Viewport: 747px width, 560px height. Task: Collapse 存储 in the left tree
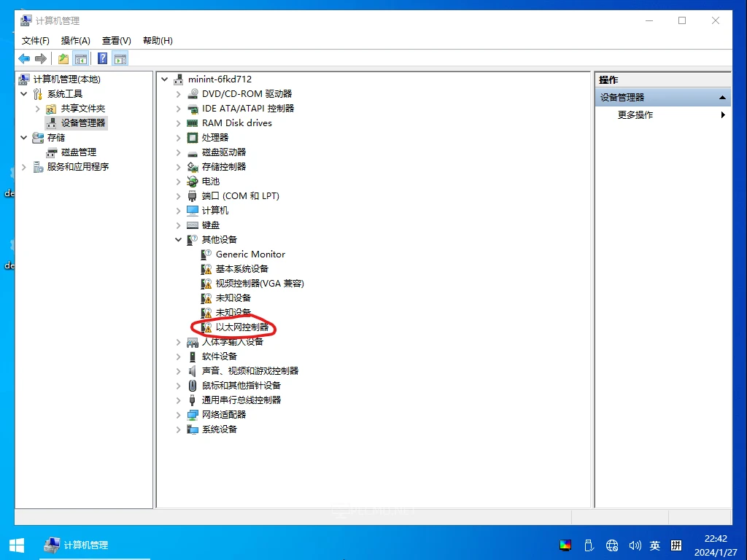[x=24, y=138]
